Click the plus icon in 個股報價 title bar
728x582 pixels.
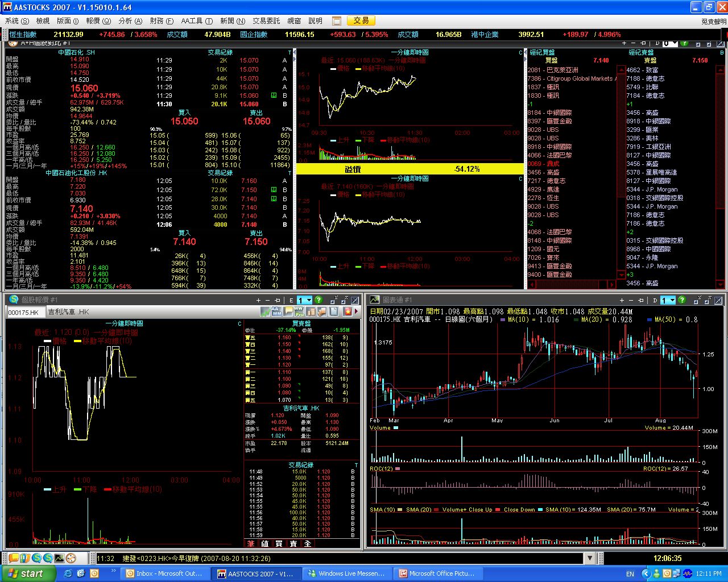[x=258, y=300]
